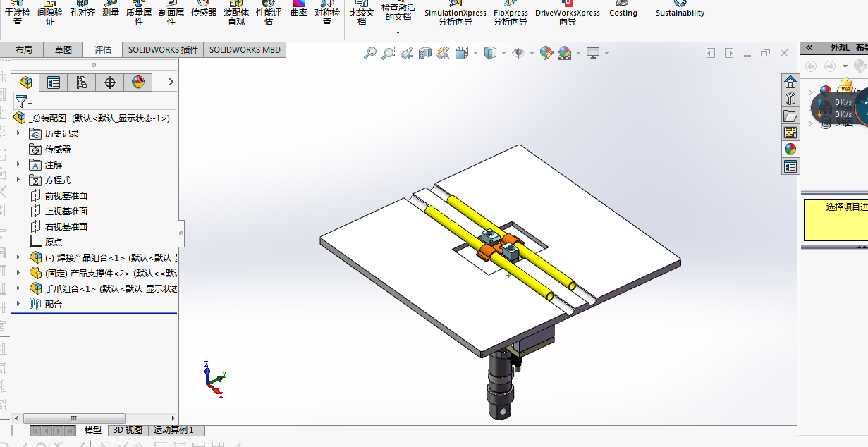Open the Design Library task pane tab
Image resolution: width=868 pixels, height=447 pixels.
click(x=790, y=99)
